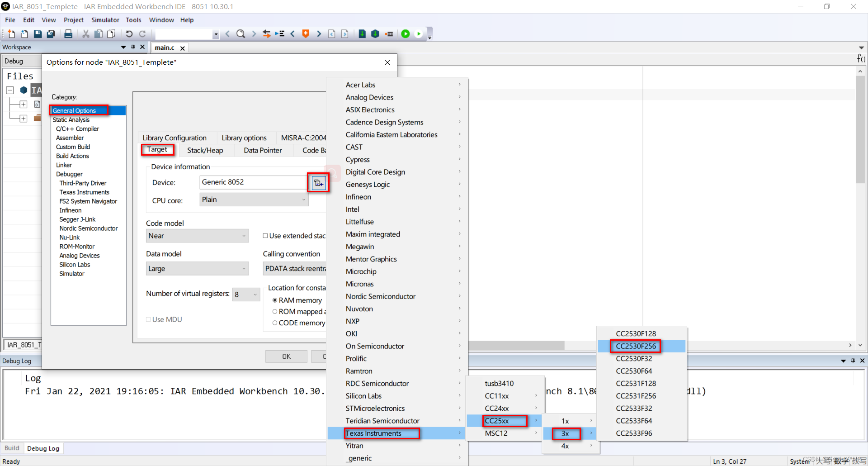Click the Open file toolbar icon

(x=24, y=34)
